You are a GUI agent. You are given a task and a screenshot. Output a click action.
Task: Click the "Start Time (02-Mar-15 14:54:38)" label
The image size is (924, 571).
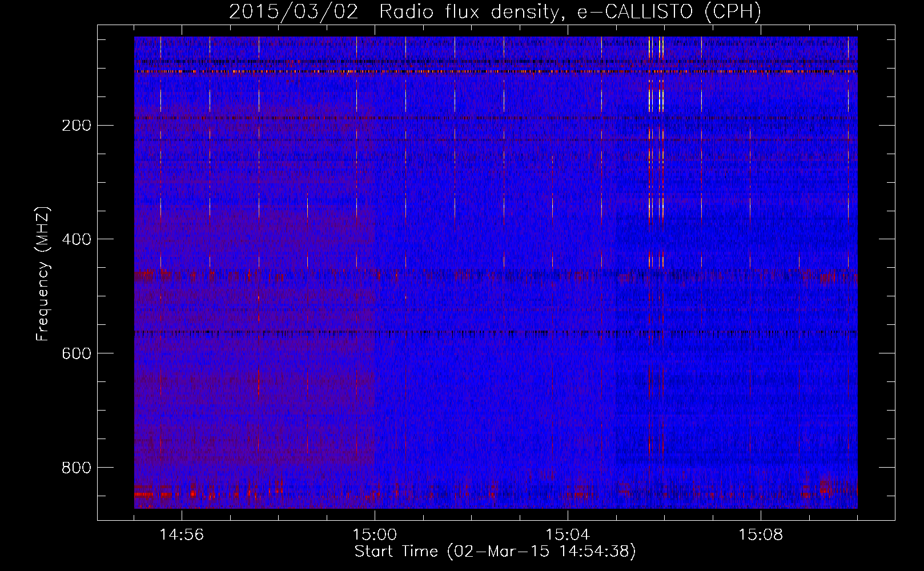point(495,552)
